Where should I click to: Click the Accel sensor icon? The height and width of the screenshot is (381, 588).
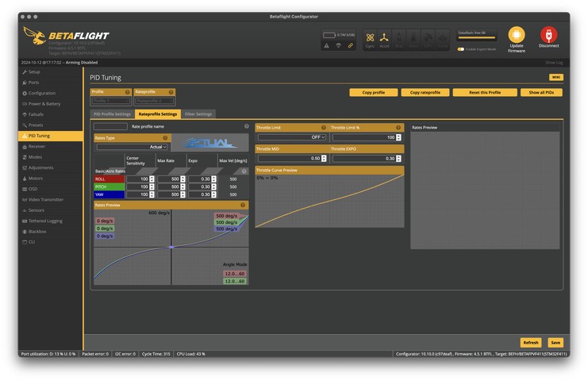tap(384, 37)
